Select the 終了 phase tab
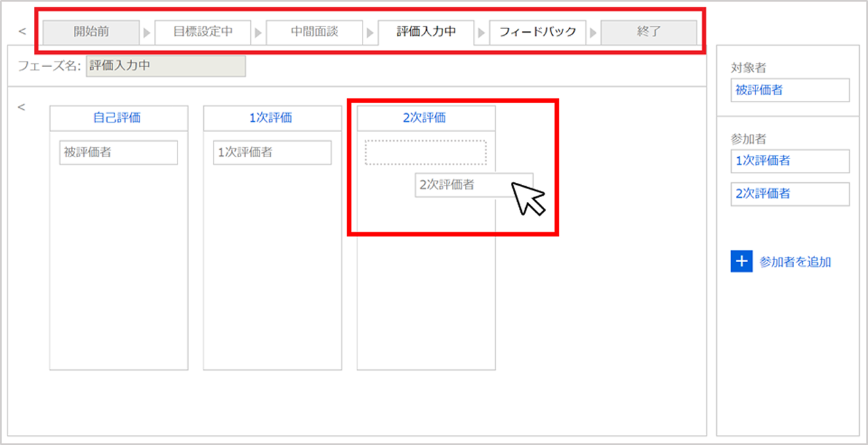 pos(648,32)
